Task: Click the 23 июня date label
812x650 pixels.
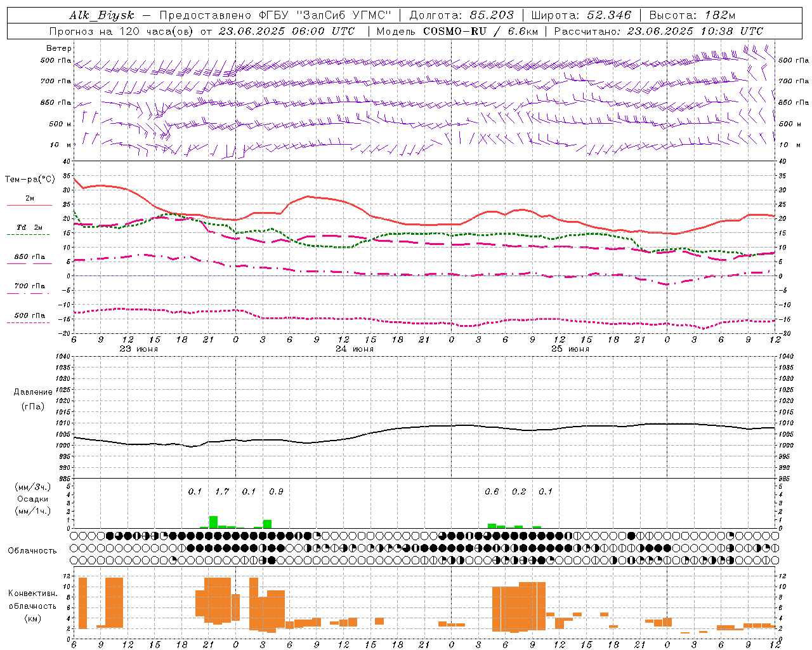Action: [139, 349]
